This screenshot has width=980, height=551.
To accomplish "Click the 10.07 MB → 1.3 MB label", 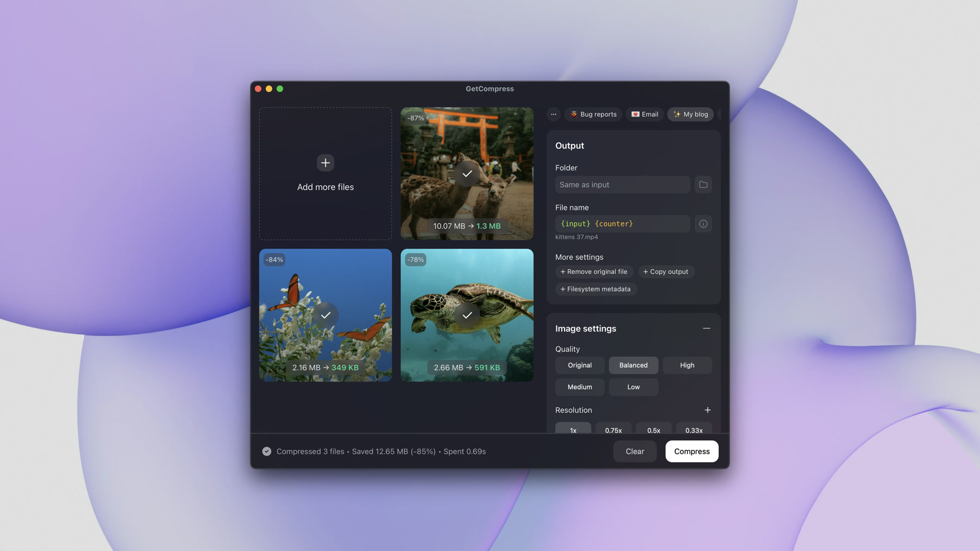I will coord(467,226).
